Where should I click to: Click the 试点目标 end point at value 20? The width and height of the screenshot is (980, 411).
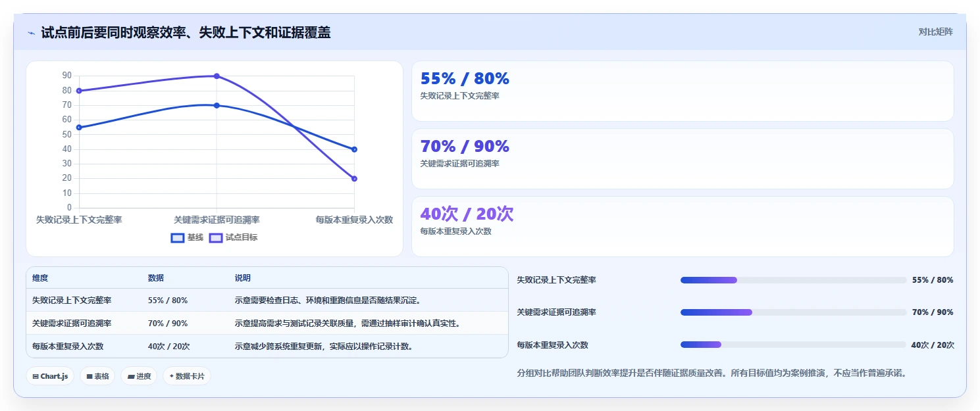(354, 179)
